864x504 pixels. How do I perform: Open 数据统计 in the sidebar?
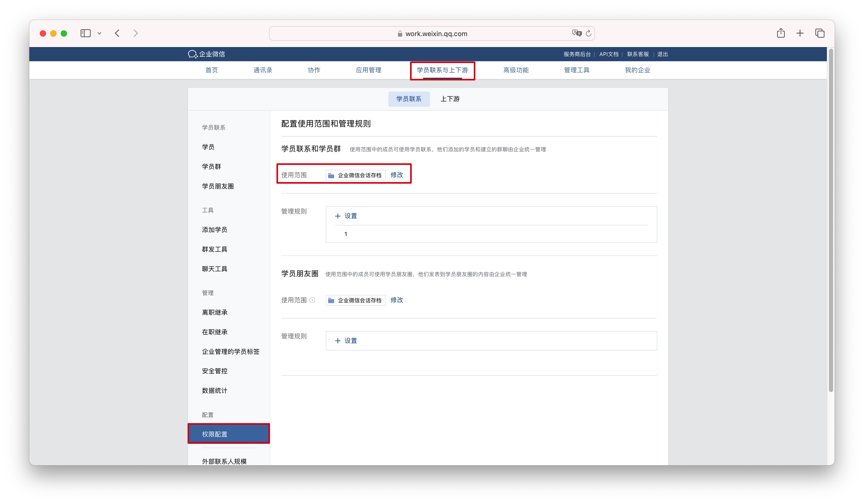215,390
